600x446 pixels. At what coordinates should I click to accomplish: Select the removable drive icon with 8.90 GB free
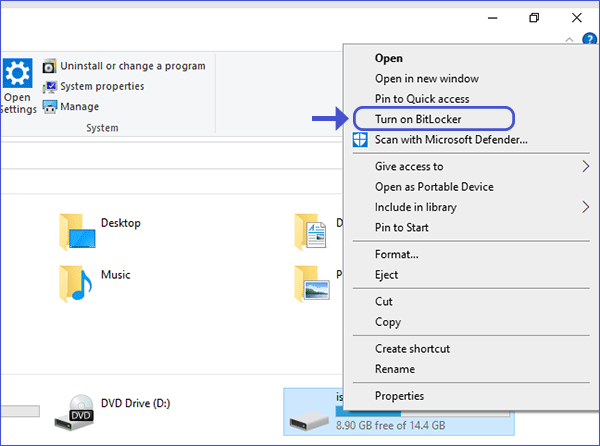pyautogui.click(x=309, y=421)
